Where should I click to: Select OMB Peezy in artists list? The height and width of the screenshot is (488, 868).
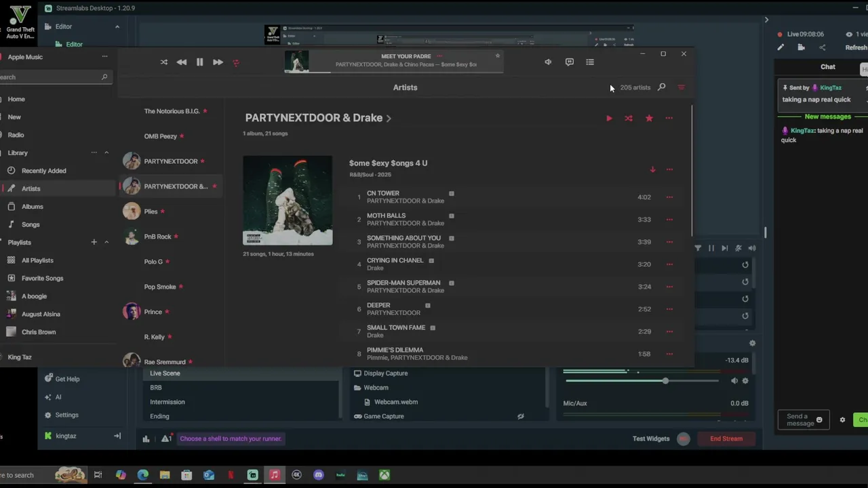click(161, 136)
